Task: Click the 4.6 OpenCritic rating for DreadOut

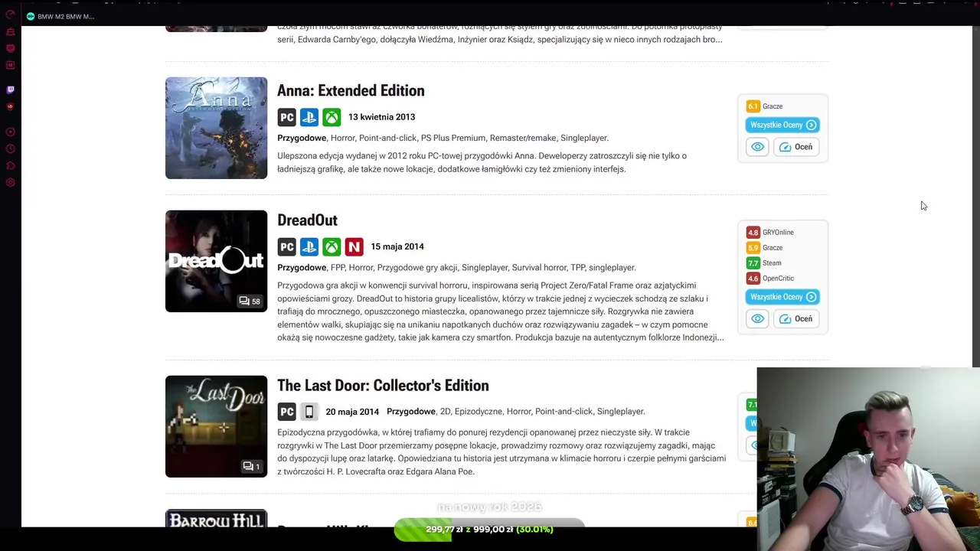Action: click(770, 279)
